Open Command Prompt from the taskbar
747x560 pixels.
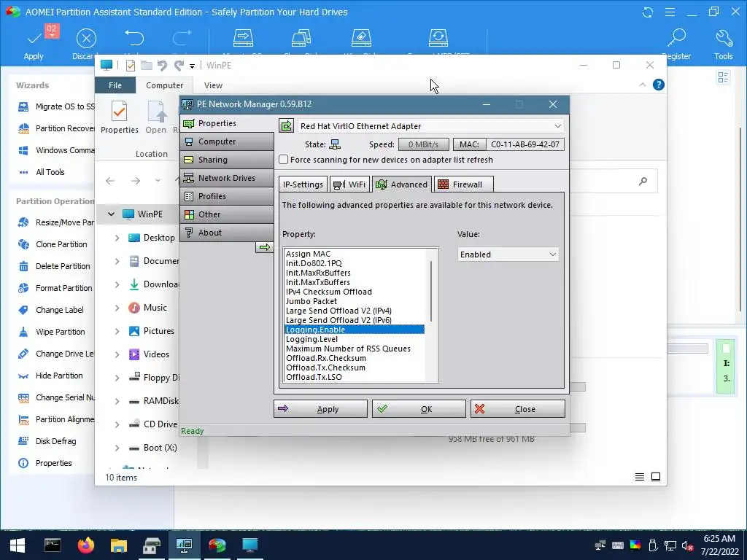pyautogui.click(x=53, y=545)
